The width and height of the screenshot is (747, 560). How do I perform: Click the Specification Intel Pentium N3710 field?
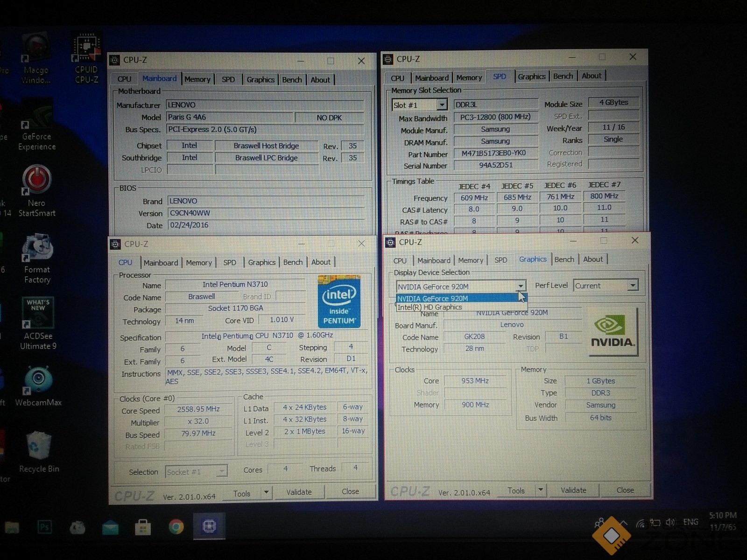(267, 336)
